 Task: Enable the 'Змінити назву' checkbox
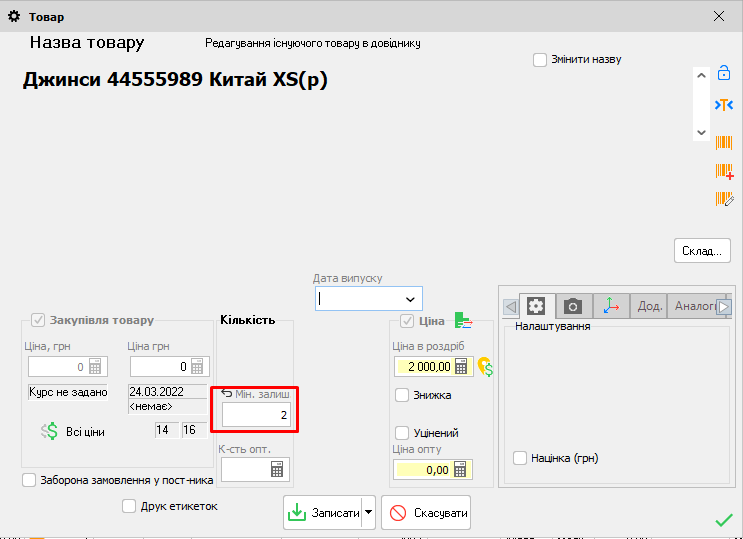tap(540, 59)
